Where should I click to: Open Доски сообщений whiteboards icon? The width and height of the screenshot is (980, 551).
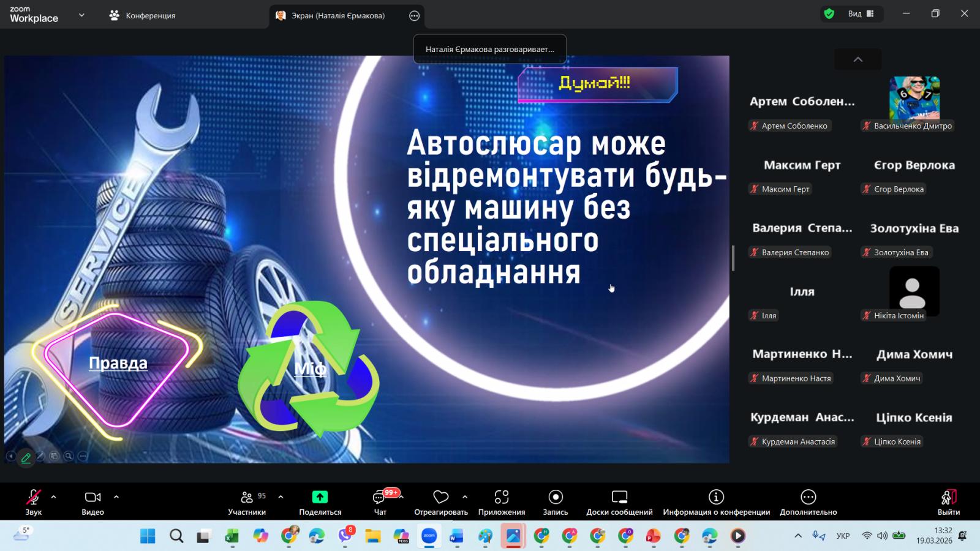click(x=619, y=497)
